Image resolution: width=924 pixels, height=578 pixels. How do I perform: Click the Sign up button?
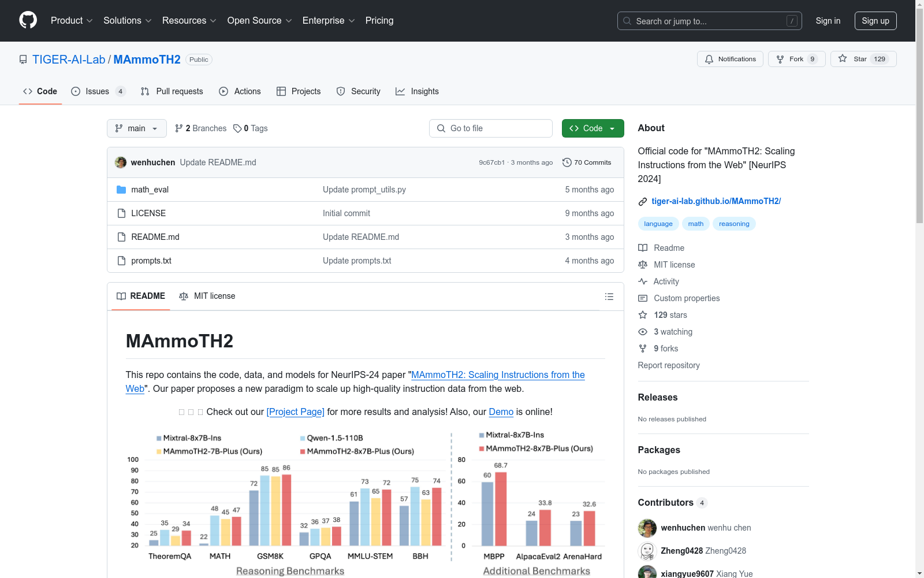click(x=875, y=21)
